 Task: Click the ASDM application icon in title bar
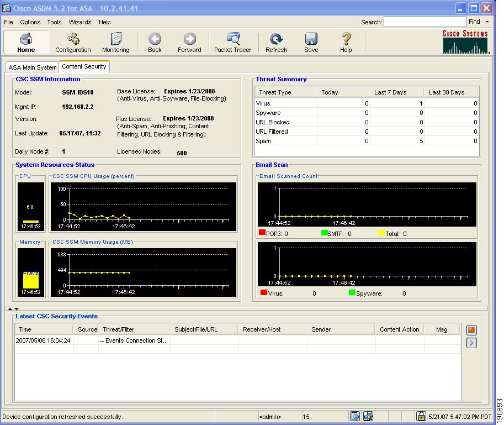point(7,8)
